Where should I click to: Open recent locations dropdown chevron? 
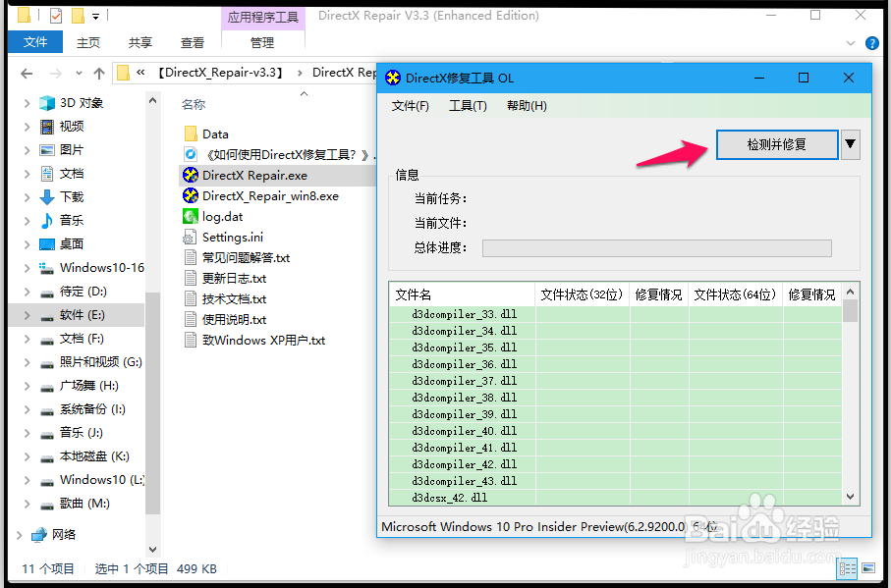pyautogui.click(x=79, y=74)
